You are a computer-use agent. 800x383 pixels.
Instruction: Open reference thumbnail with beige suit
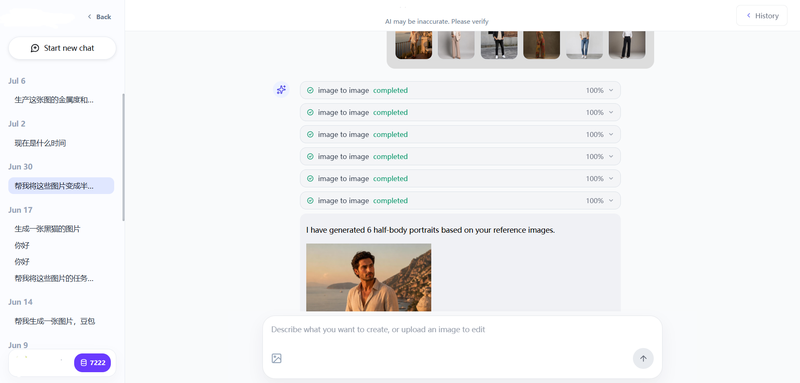[x=456, y=45]
